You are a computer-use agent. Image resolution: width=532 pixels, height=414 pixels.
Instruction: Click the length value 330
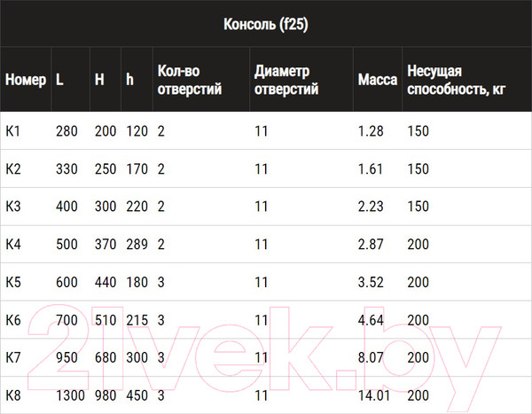click(x=66, y=169)
